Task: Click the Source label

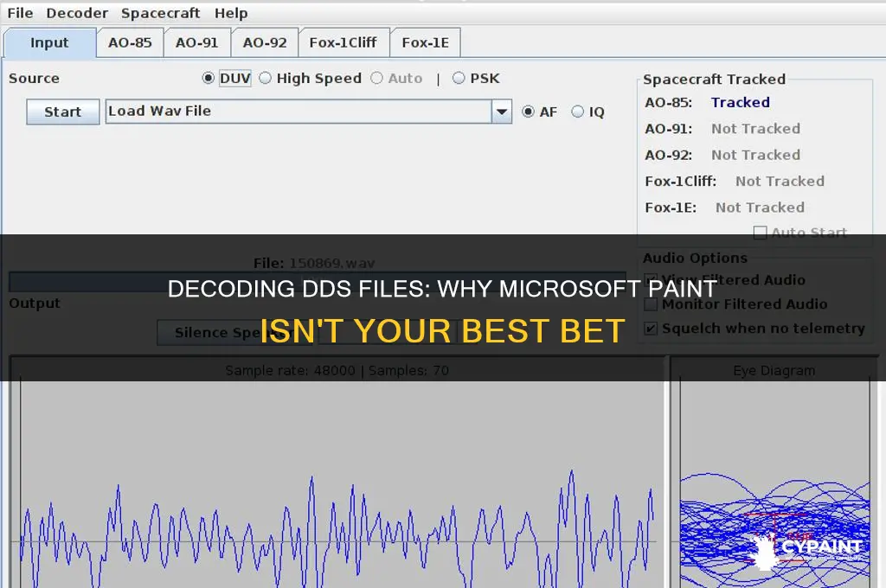Action: 34,78
